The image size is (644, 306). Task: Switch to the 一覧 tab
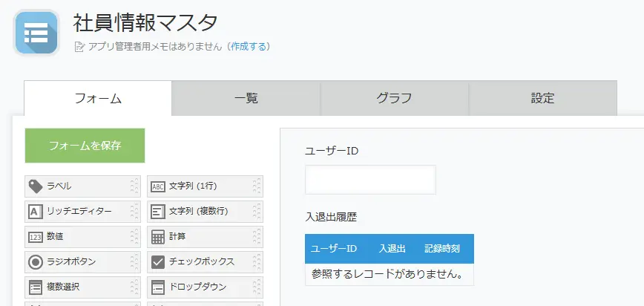(x=246, y=98)
